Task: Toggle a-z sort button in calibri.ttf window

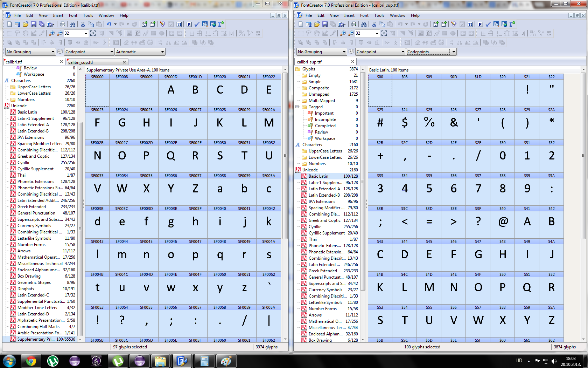Action: [x=60, y=52]
